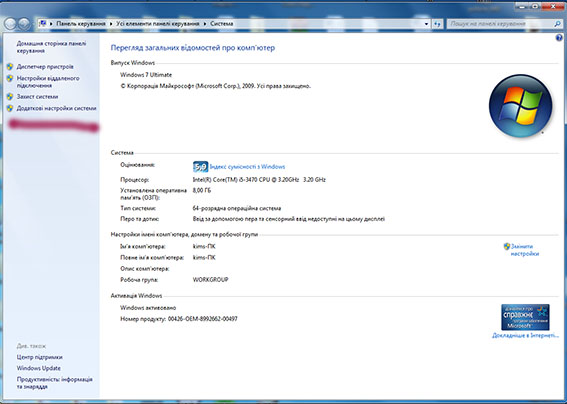
Task: Refresh the address bar with refresh button
Action: tap(437, 24)
